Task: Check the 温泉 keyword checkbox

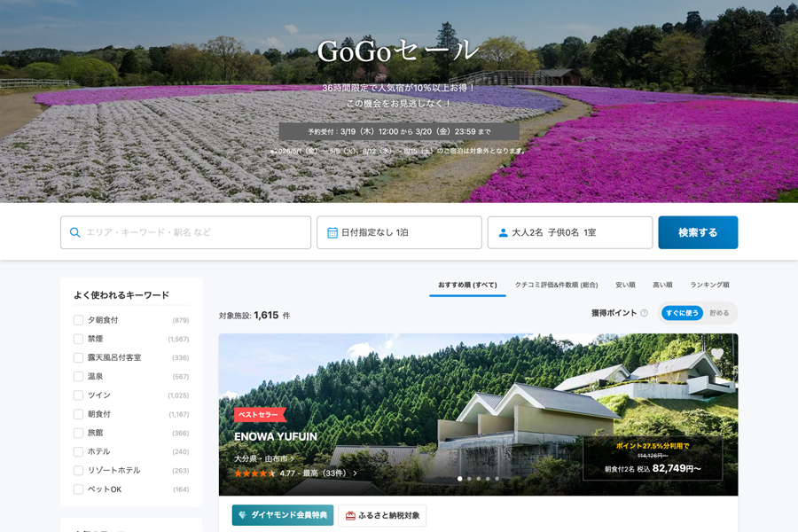Action: [77, 376]
